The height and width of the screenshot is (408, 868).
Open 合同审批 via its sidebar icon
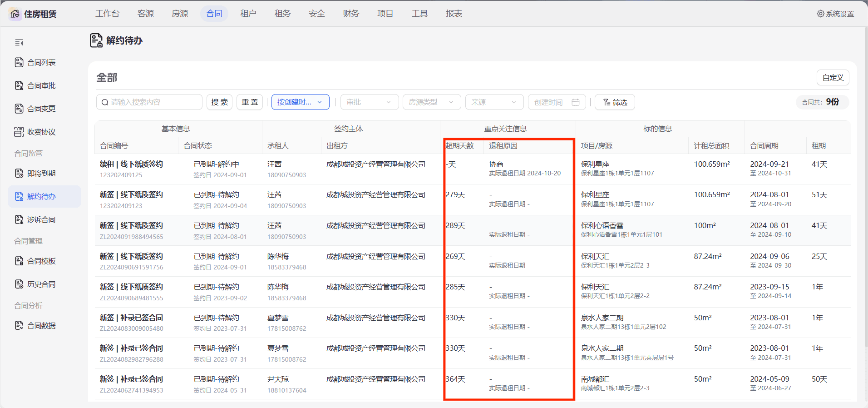point(19,85)
